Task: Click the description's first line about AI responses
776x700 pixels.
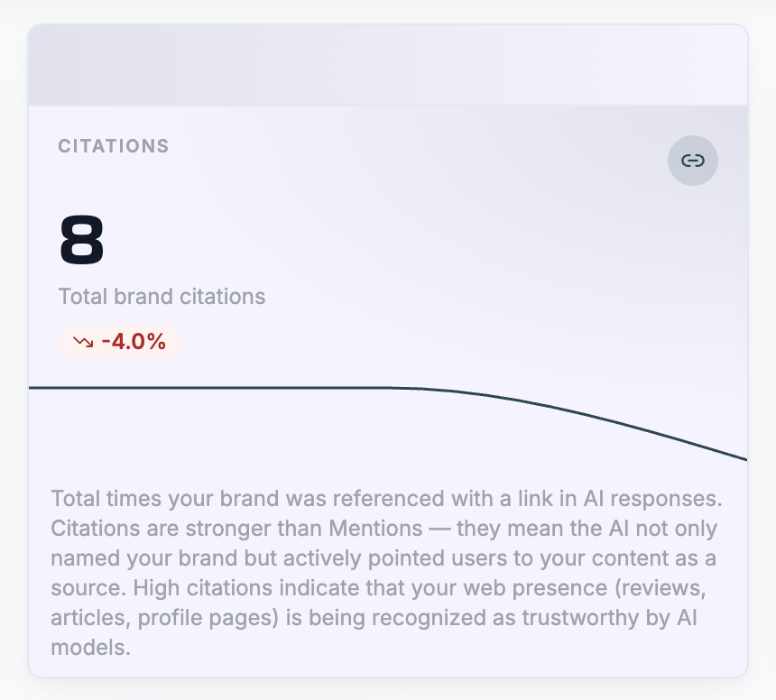Action: pos(386,498)
